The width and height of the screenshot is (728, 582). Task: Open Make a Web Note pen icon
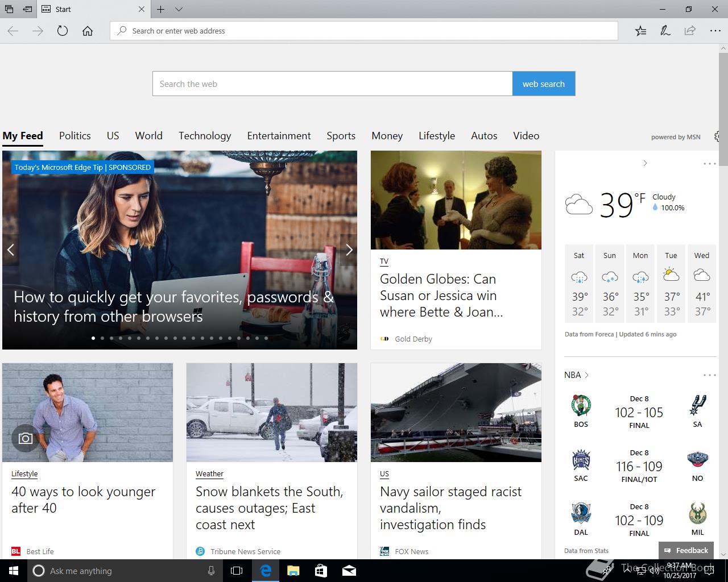(665, 31)
